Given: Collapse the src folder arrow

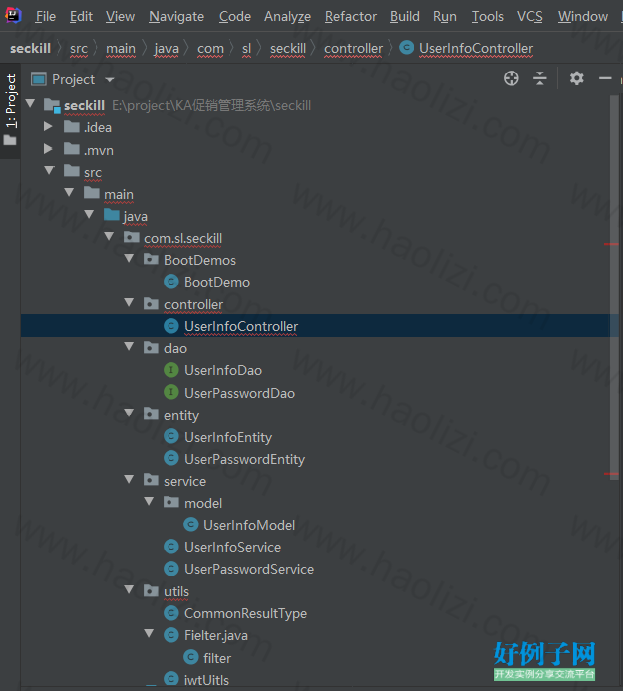Looking at the screenshot, I should click(x=50, y=171).
